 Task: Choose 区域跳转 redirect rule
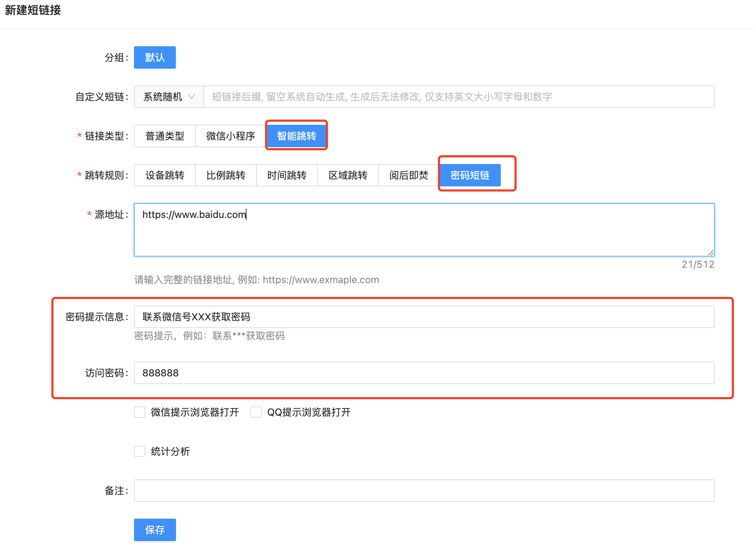(348, 175)
